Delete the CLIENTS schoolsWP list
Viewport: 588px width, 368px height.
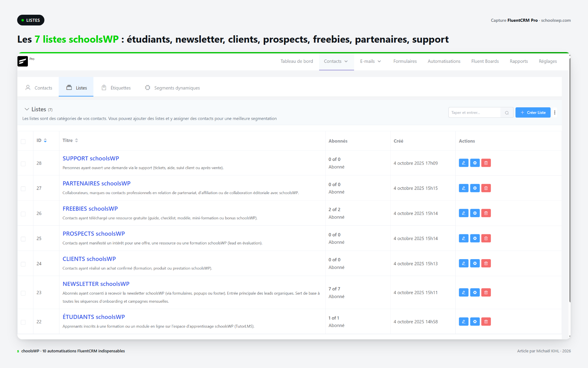[486, 263]
